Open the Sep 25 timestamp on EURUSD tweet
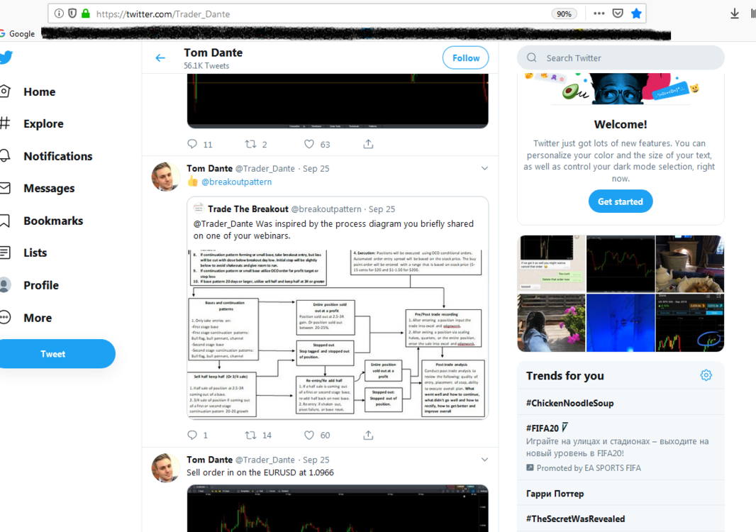 316,460
